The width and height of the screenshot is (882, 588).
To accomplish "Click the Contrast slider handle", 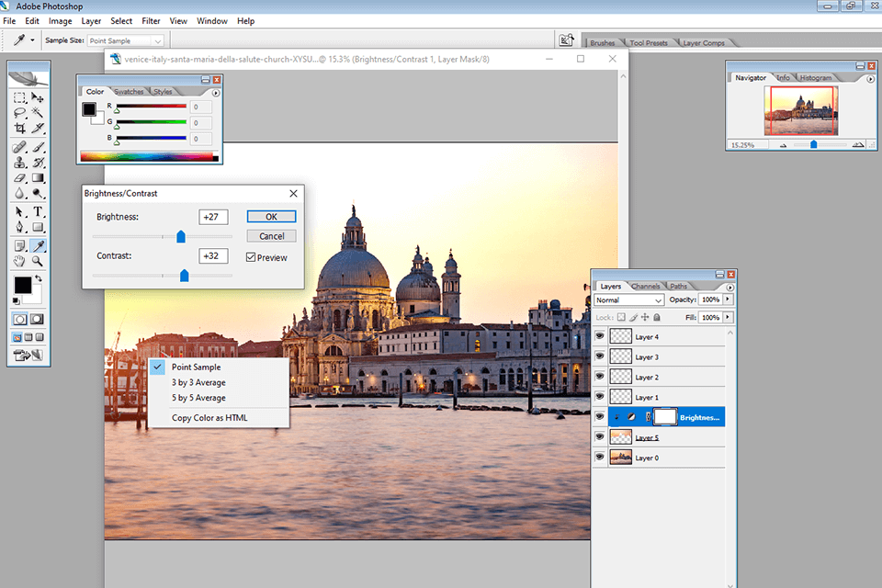I will (184, 275).
